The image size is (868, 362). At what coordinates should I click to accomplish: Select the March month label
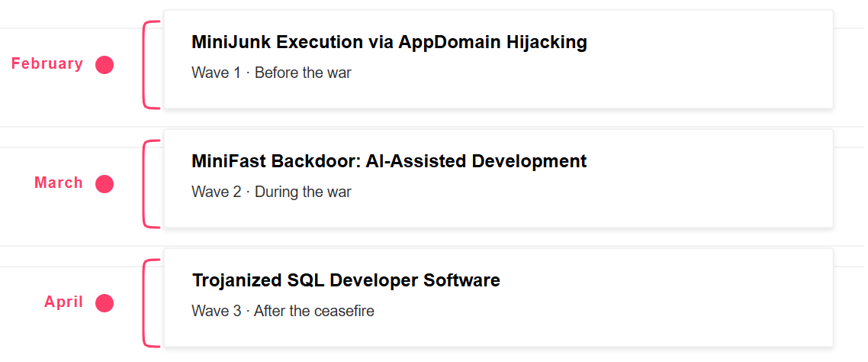[x=59, y=183]
